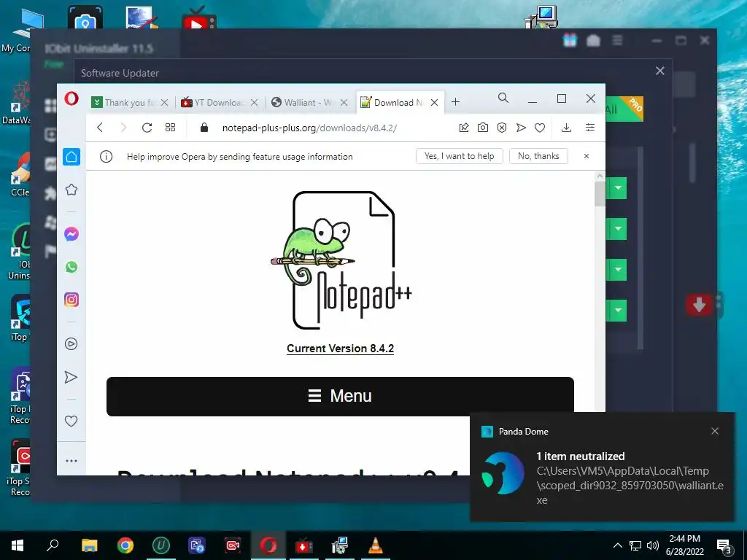Open new tab with plus button
Screen dimensions: 747x560
455,102
